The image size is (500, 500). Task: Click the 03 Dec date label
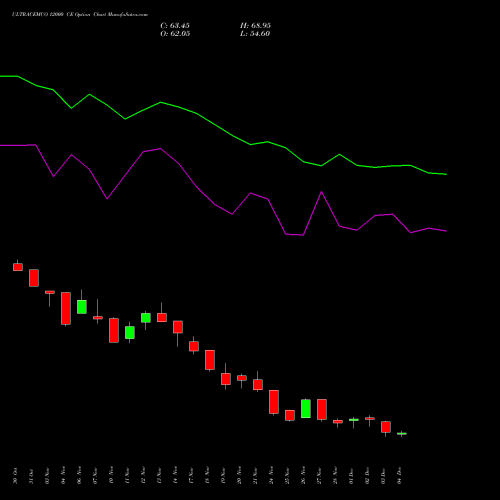pos(383,476)
